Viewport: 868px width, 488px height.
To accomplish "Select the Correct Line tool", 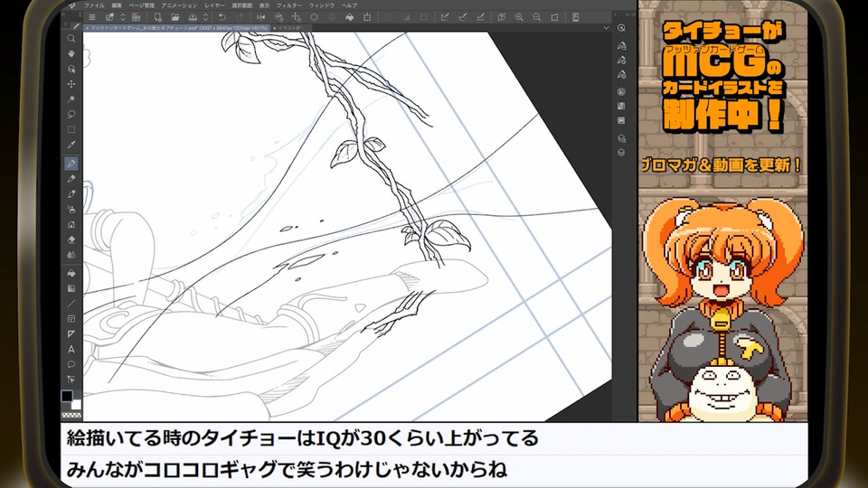I will 71,380.
